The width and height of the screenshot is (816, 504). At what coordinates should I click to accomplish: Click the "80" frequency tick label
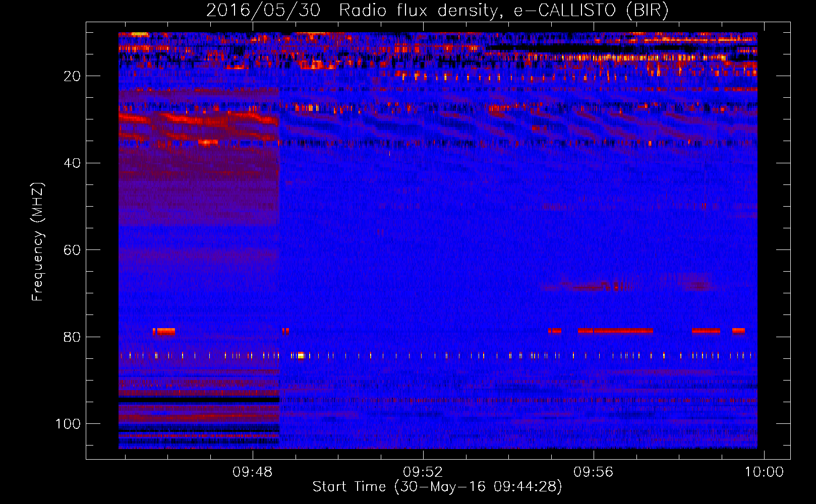point(72,337)
